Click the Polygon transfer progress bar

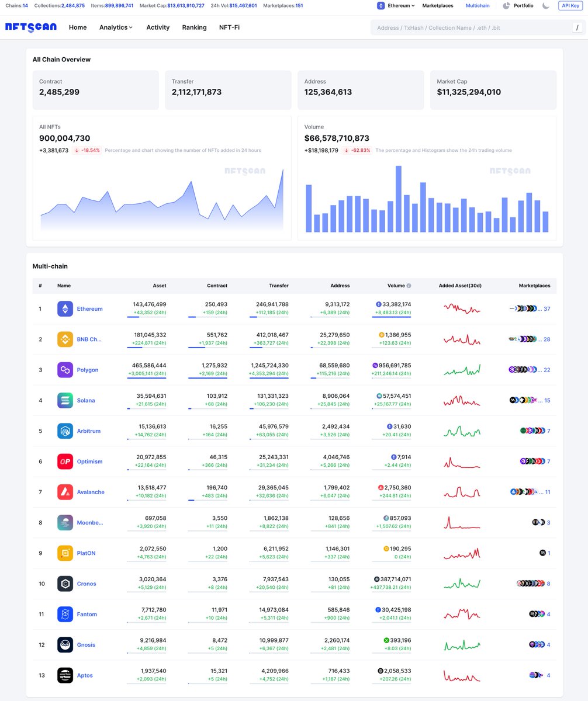269,378
